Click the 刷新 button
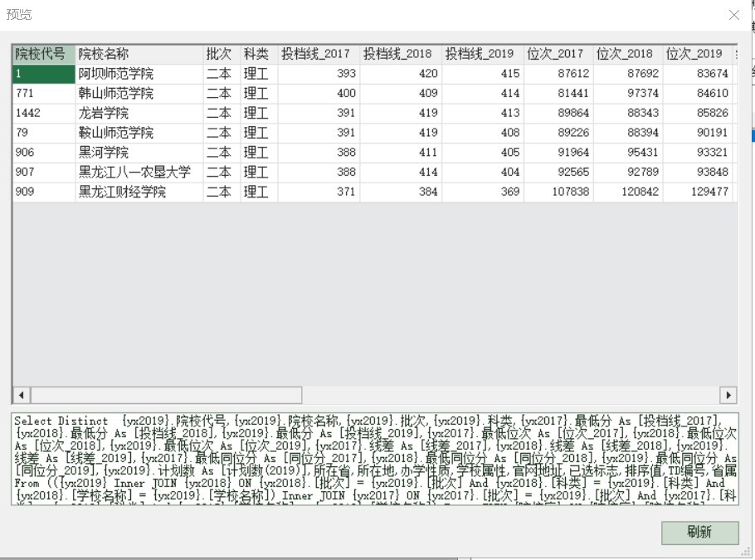 (x=699, y=533)
